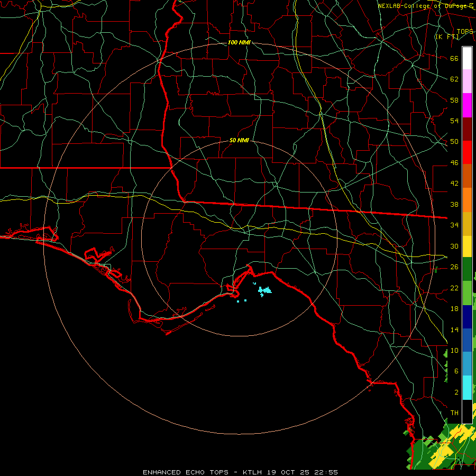This screenshot has height=476, width=476.
Task: Select the bright yellow legend swatch near 30
Action: [467, 246]
